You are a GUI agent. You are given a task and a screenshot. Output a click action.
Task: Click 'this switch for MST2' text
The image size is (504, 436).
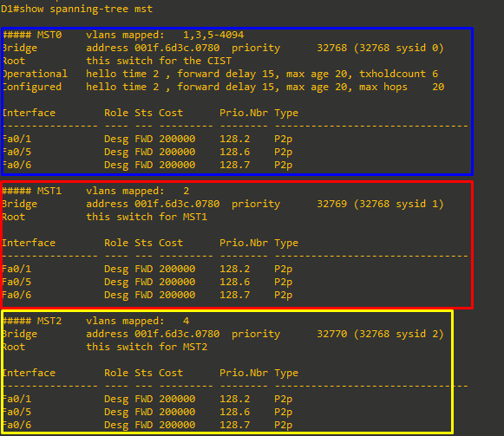147,347
